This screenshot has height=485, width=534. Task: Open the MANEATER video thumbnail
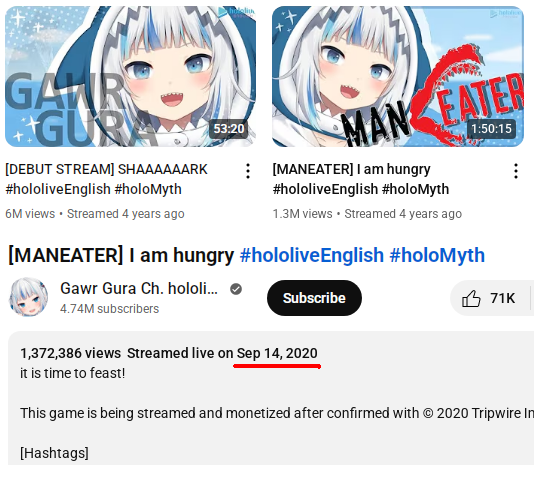pos(398,76)
